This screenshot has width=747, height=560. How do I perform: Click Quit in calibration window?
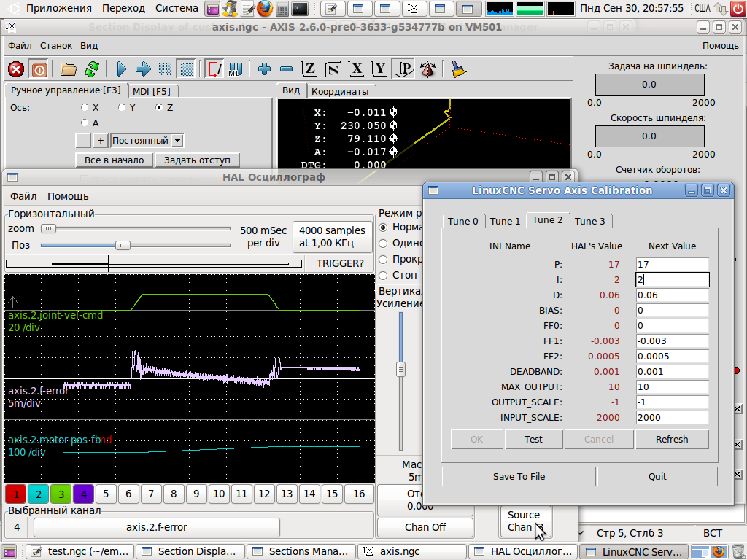pos(657,477)
